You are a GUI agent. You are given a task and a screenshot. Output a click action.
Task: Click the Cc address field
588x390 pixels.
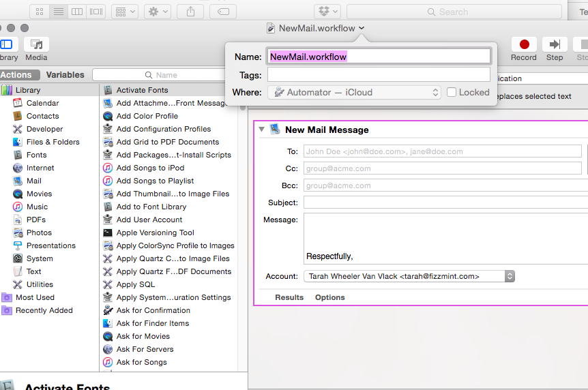click(x=443, y=169)
